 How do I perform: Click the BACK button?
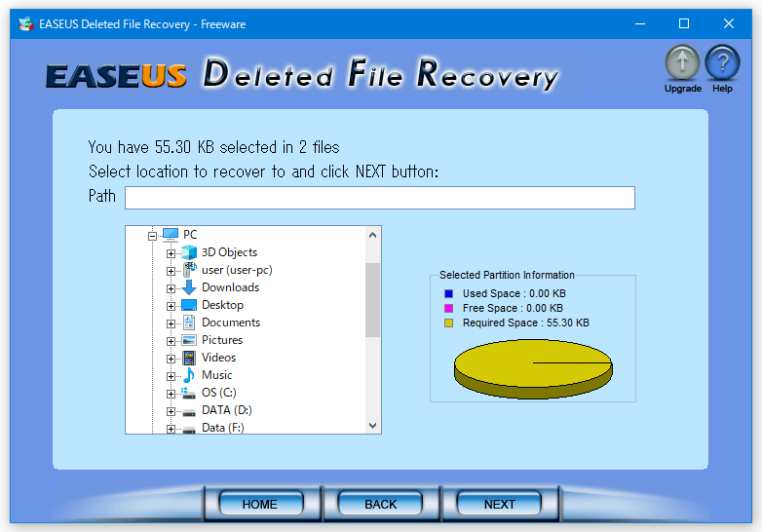tap(380, 504)
